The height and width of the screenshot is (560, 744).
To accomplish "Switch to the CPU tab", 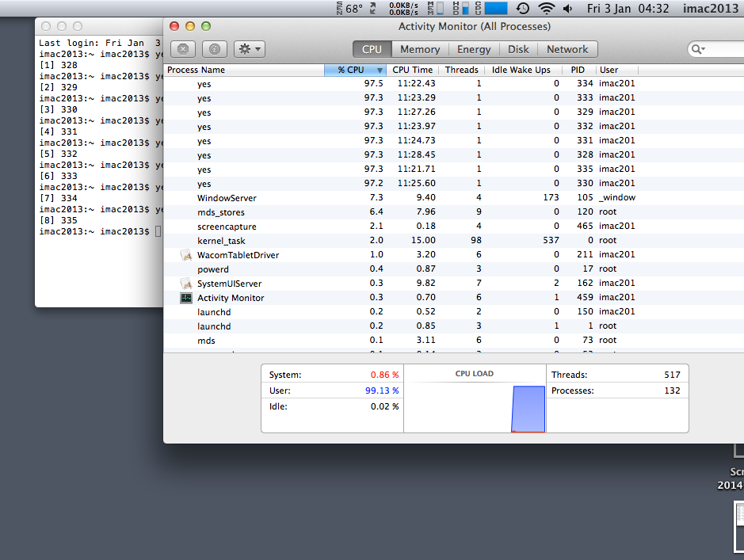I will [x=372, y=49].
